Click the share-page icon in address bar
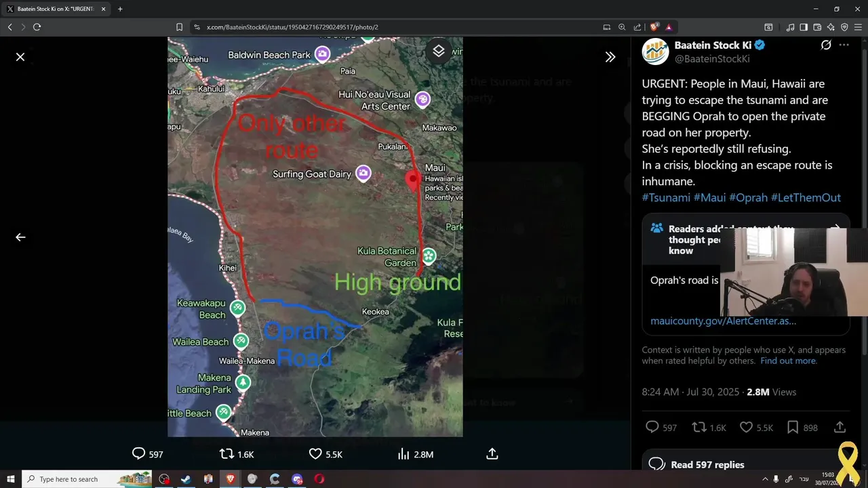Viewport: 868px width, 488px height. (637, 27)
